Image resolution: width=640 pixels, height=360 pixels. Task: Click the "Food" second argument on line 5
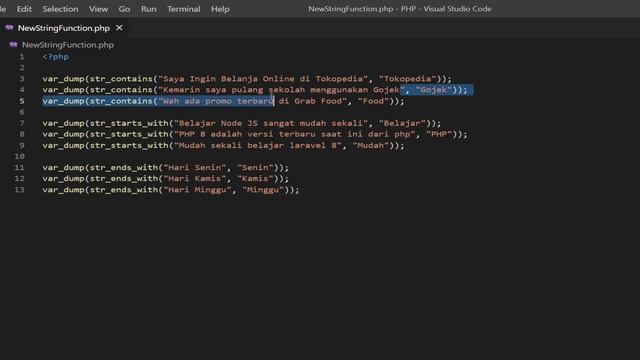point(373,101)
